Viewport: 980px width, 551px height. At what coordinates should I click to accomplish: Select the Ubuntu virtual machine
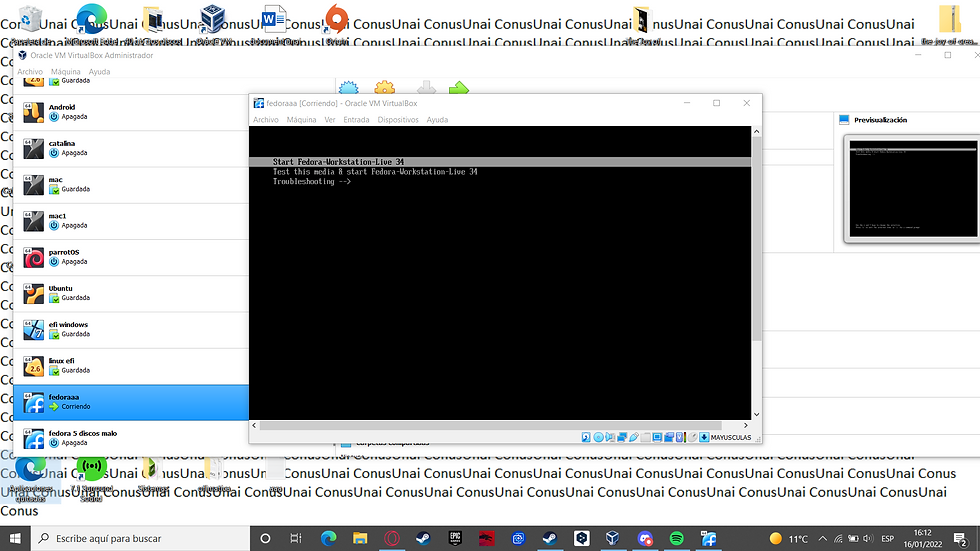point(131,294)
